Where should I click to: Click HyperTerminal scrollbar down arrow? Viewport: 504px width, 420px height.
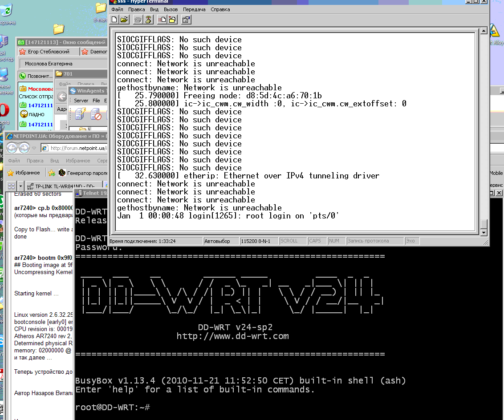[483, 232]
